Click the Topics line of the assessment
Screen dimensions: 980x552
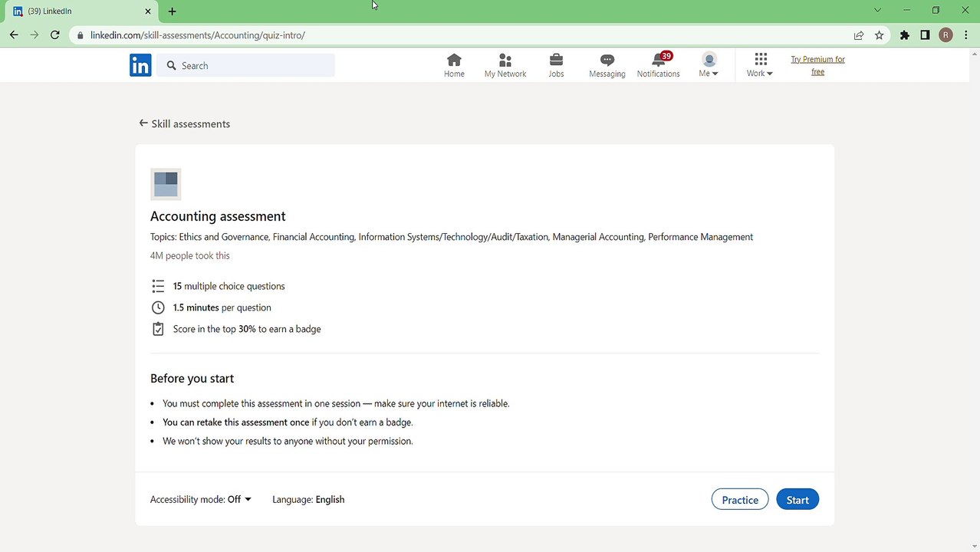pyautogui.click(x=452, y=237)
